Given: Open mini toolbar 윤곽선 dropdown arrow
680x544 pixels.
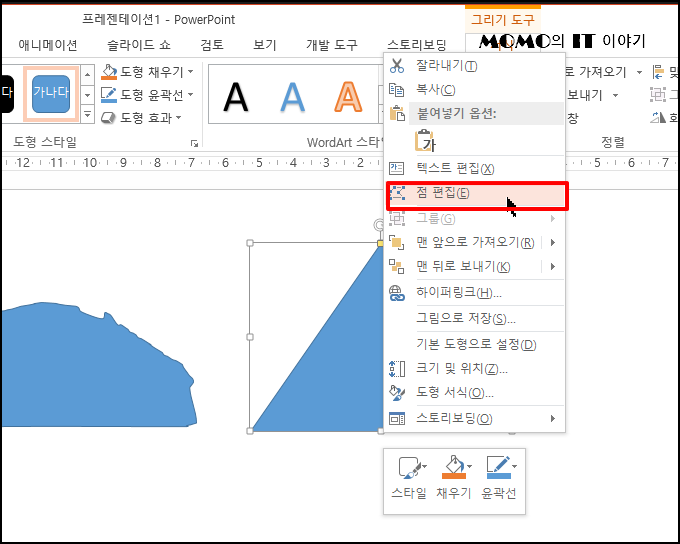Looking at the screenshot, I should pos(514,467).
